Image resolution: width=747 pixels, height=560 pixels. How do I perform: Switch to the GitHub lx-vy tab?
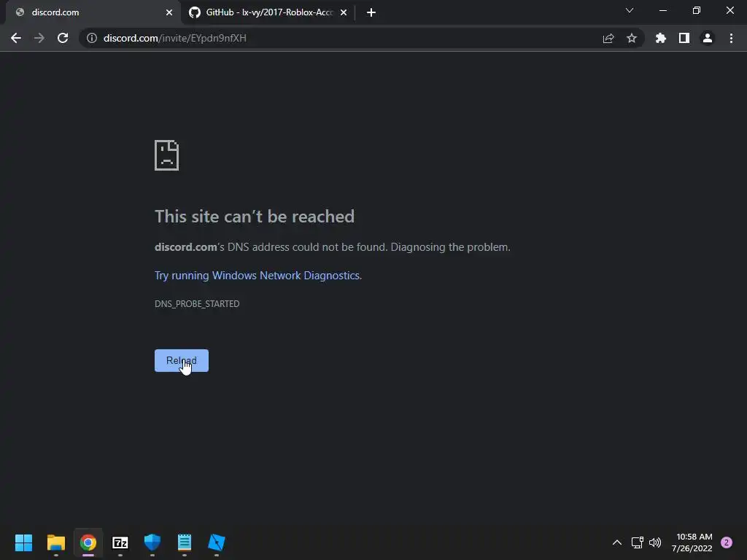pos(268,12)
